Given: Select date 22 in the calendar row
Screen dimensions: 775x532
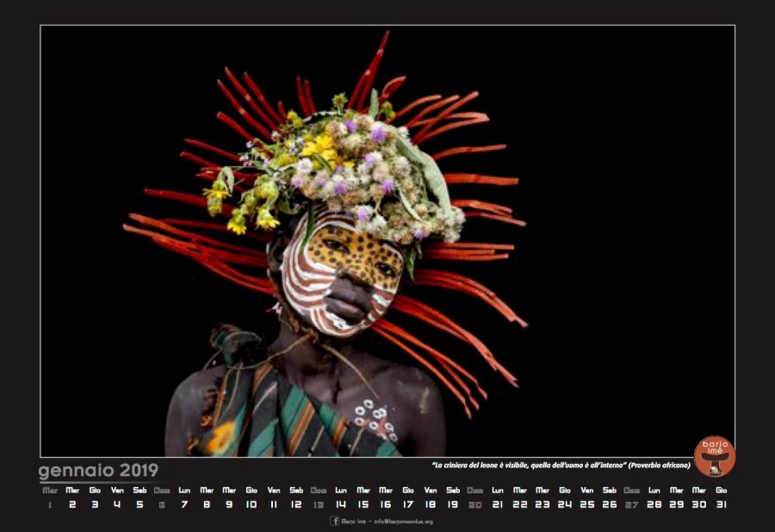Looking at the screenshot, I should coord(519,504).
